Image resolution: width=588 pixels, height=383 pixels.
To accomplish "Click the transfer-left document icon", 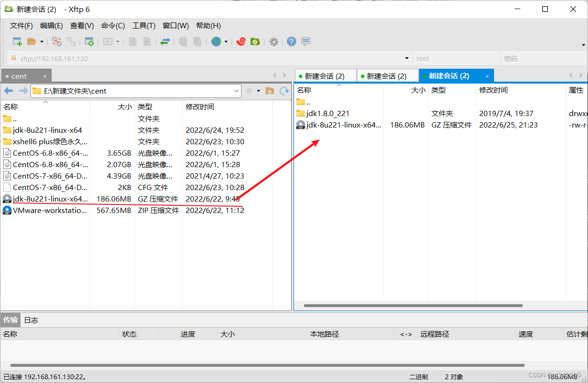I will click(x=133, y=42).
